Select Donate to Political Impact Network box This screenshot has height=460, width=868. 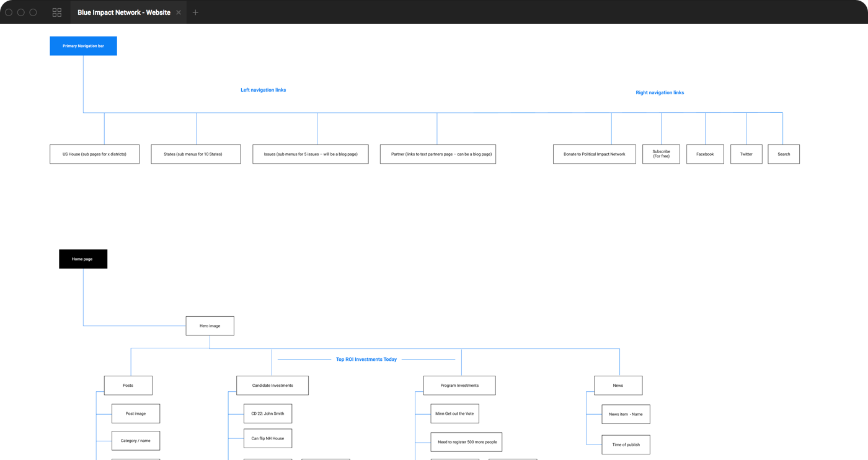(x=595, y=154)
